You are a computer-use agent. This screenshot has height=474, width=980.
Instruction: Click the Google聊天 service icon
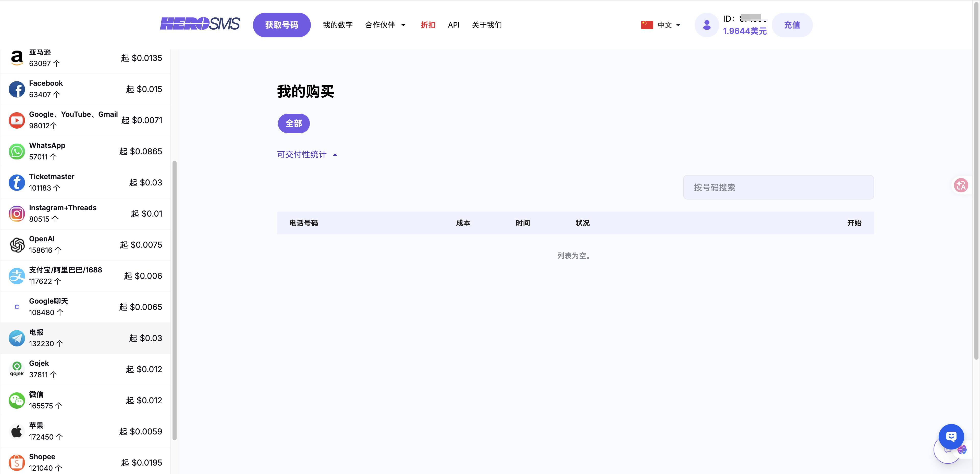(x=17, y=307)
